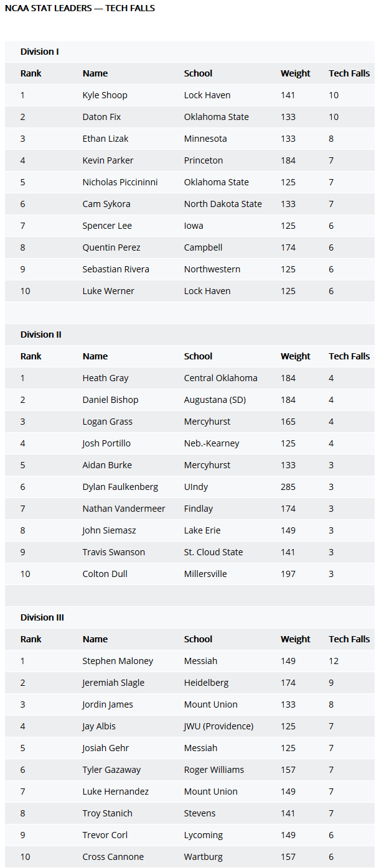Click Central Oklahoma school entry
Screen dimensions: 379x868
click(x=220, y=378)
